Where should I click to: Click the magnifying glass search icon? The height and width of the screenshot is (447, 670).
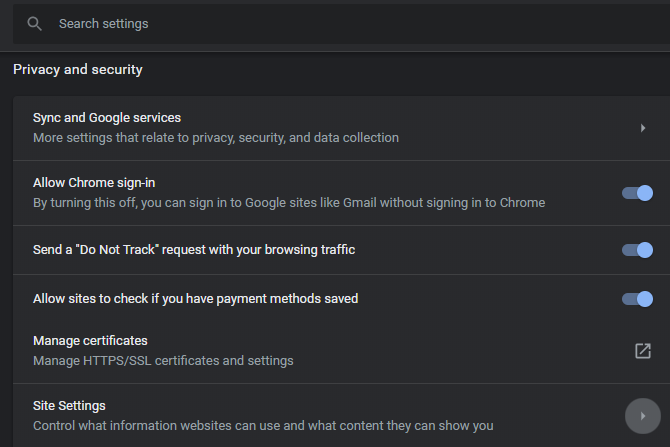pyautogui.click(x=35, y=23)
